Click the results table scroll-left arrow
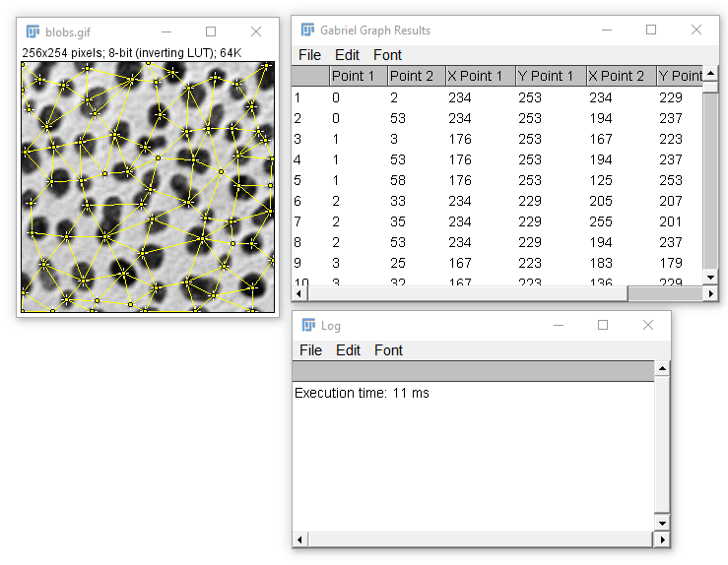The width and height of the screenshot is (728, 565). 298,293
